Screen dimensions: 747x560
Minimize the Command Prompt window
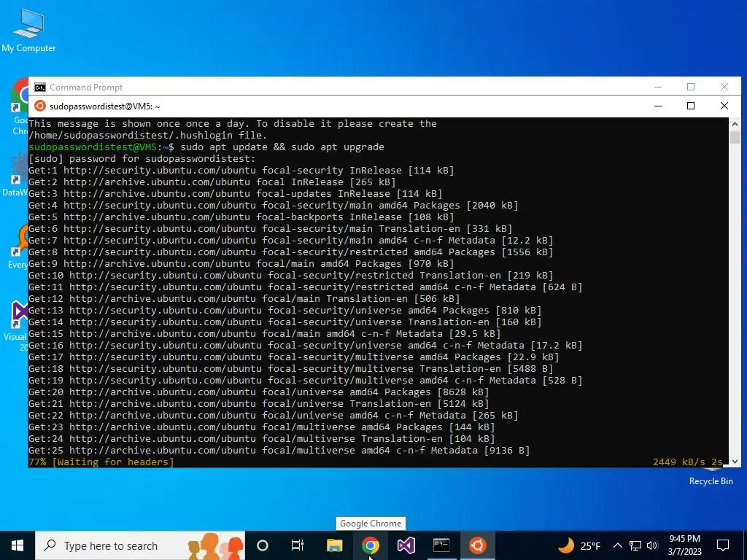pyautogui.click(x=658, y=87)
